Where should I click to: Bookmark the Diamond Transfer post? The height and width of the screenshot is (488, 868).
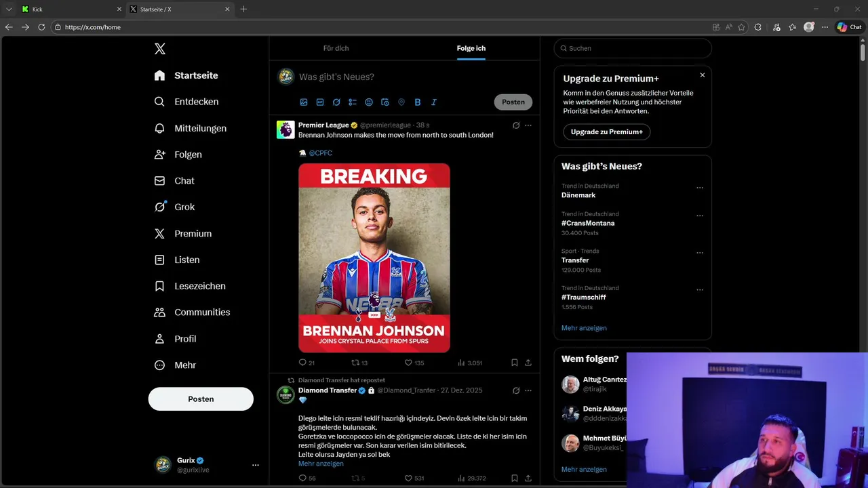click(x=515, y=478)
